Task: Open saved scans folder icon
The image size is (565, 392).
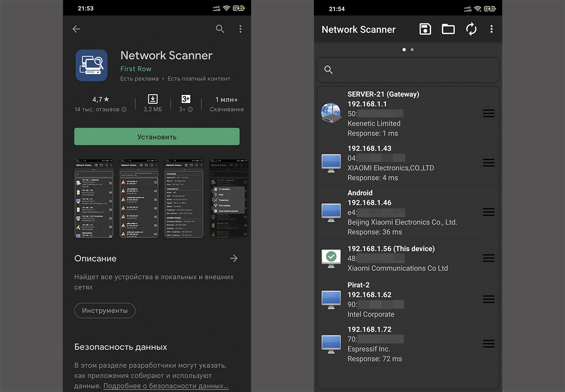Action: (x=448, y=30)
